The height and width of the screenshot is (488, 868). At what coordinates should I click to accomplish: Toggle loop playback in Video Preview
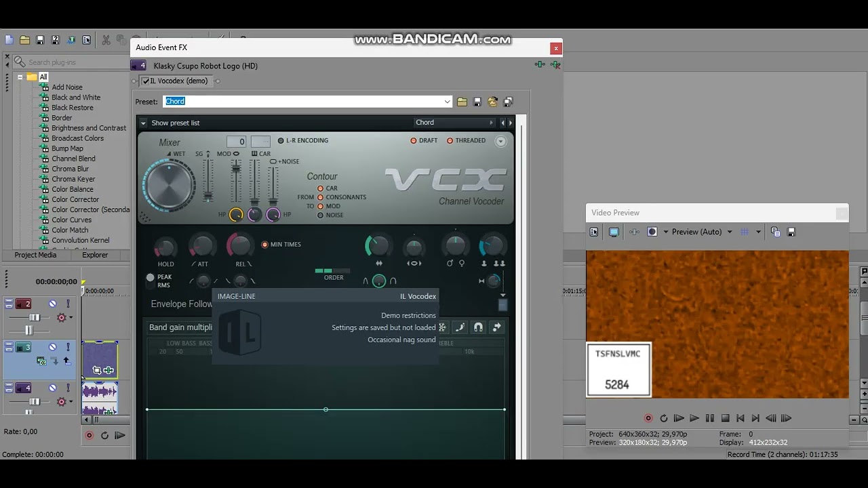pos(664,418)
